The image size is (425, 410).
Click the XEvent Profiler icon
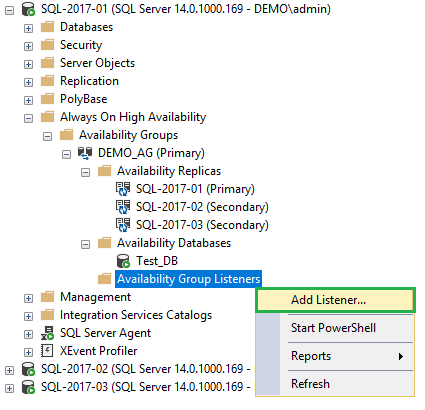[x=47, y=351]
